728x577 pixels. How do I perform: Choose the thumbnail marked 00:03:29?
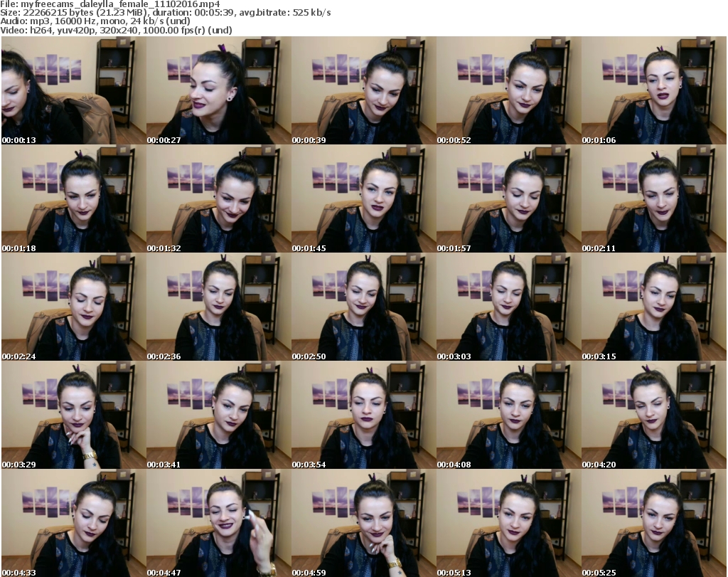point(73,415)
